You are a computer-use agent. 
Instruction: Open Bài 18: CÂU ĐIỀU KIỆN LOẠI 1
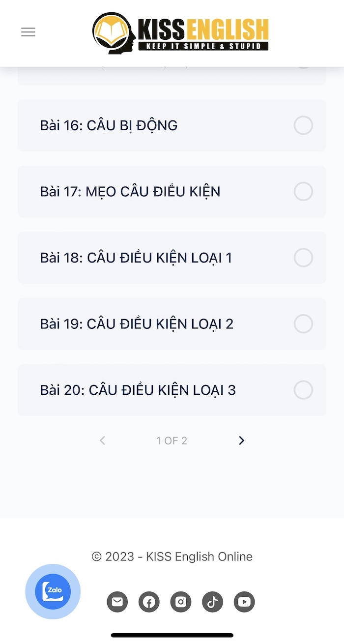tap(172, 258)
